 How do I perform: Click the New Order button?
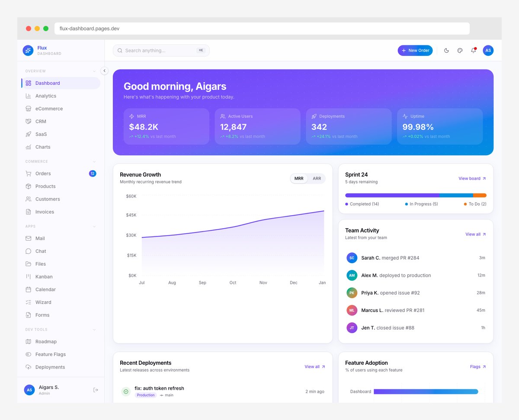click(x=415, y=51)
